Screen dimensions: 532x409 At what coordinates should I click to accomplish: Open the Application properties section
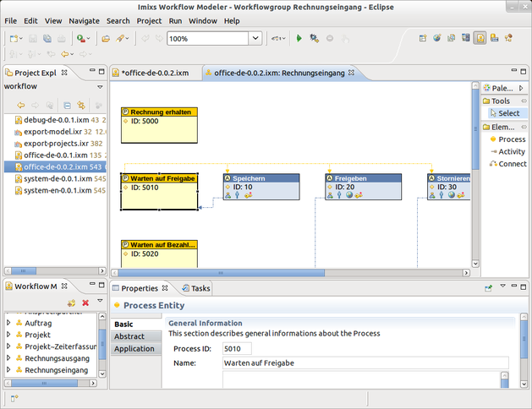(134, 348)
